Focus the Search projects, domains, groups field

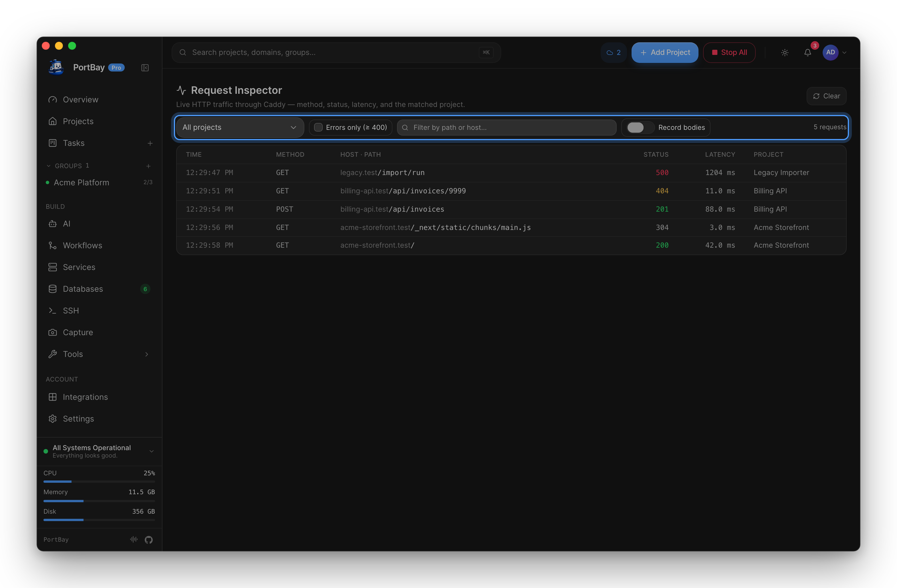click(x=336, y=52)
